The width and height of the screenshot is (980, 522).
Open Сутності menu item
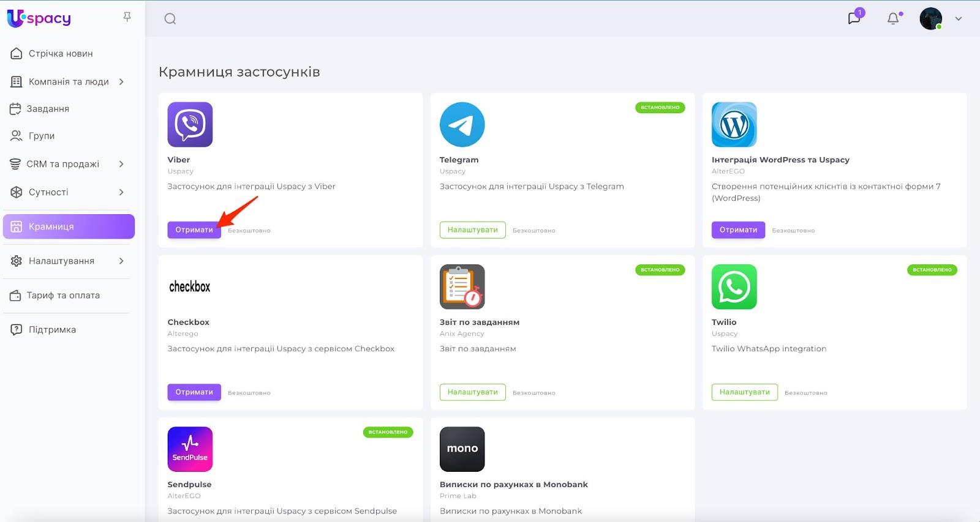(x=48, y=192)
